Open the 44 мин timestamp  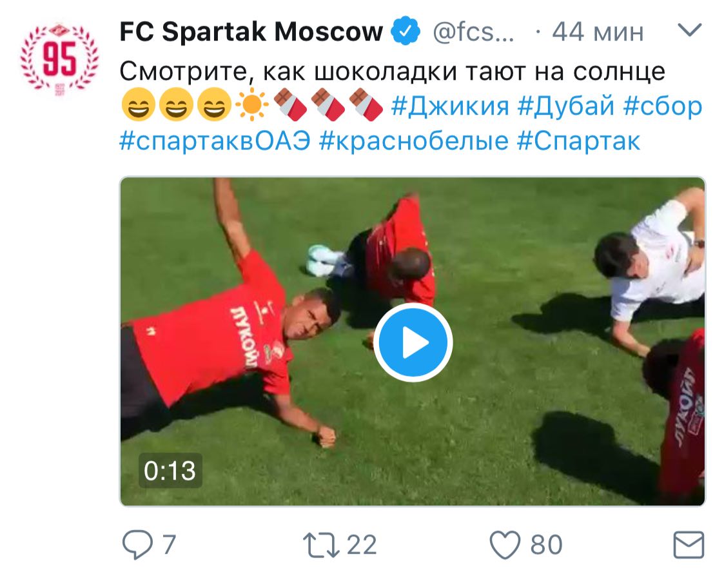tap(598, 32)
